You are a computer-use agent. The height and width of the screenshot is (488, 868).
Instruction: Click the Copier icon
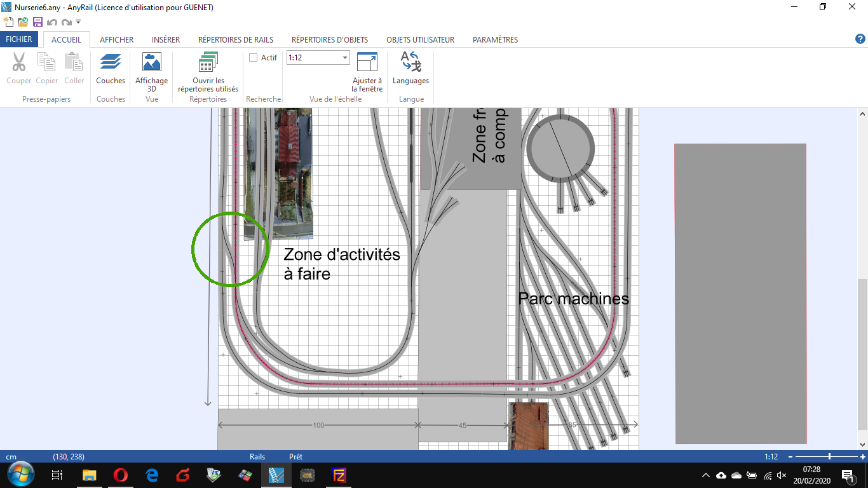pos(46,62)
